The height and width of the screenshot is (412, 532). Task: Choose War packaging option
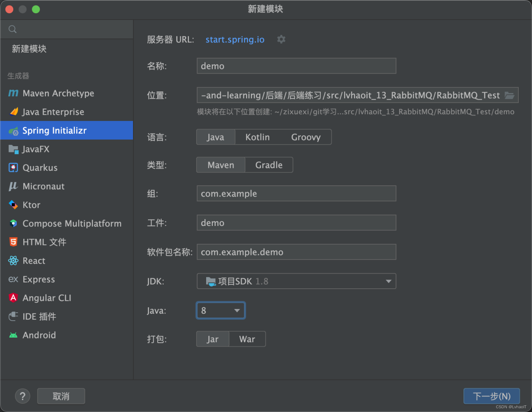(x=247, y=339)
